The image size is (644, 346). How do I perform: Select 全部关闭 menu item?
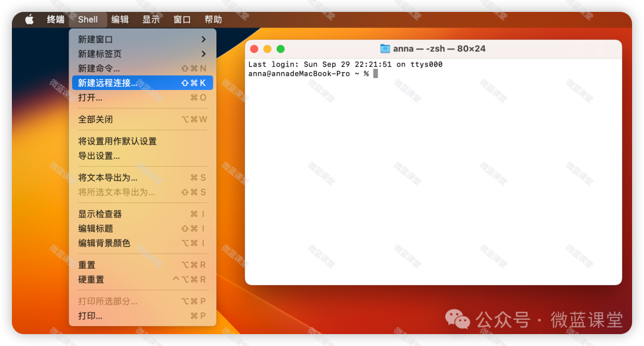point(143,119)
